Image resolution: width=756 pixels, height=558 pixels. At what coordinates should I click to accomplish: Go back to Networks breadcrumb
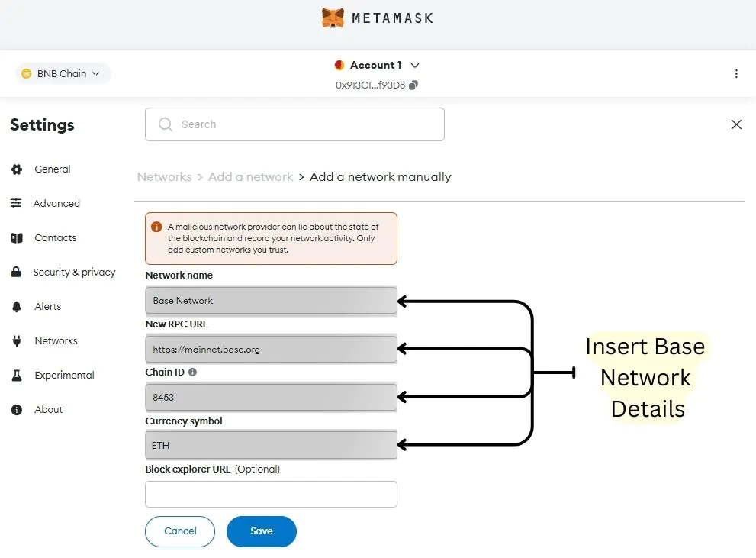pyautogui.click(x=165, y=177)
